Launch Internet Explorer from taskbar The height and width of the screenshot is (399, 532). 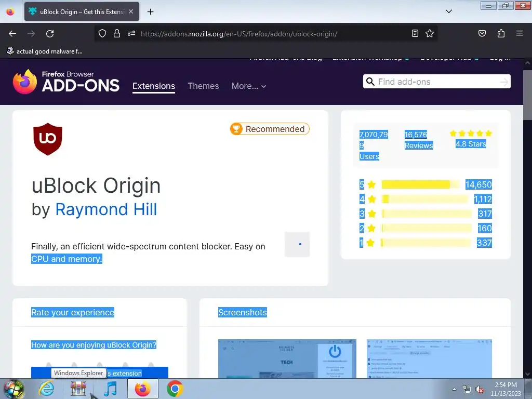coord(46,389)
